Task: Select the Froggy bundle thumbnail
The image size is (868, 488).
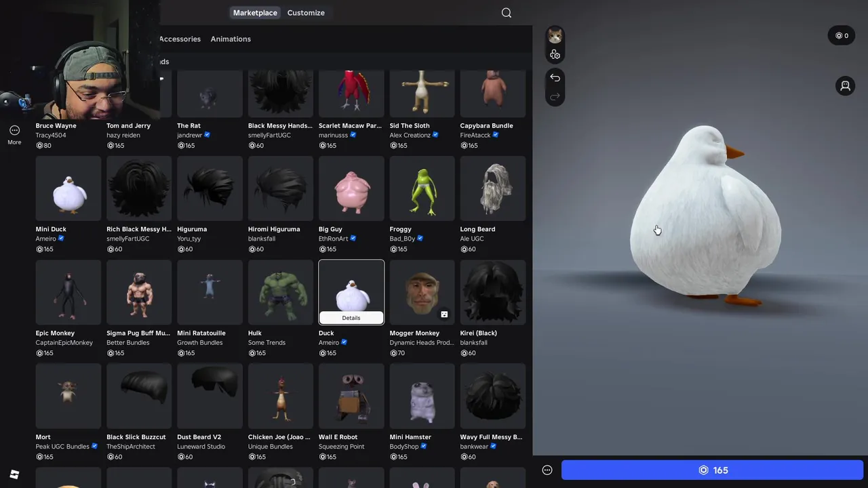Action: pyautogui.click(x=422, y=189)
